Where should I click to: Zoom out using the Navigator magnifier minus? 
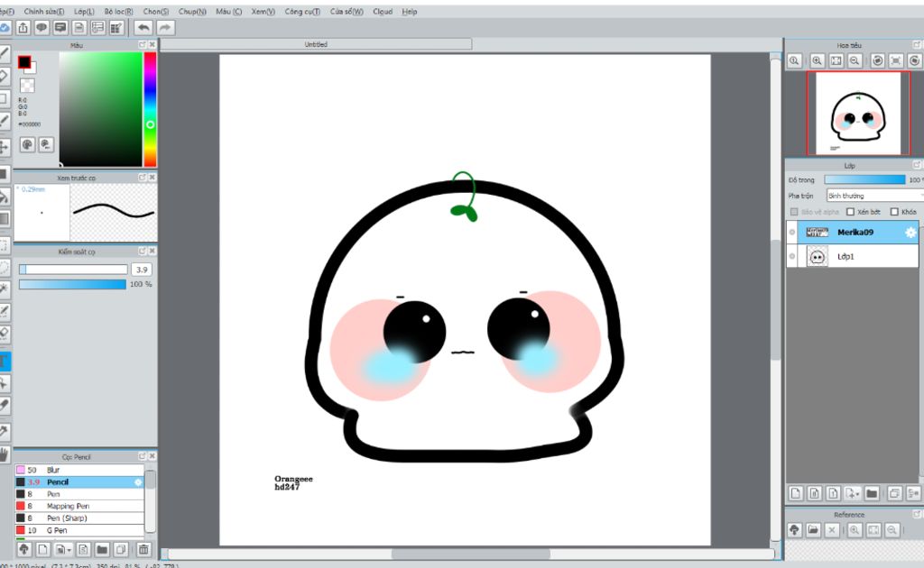point(855,60)
